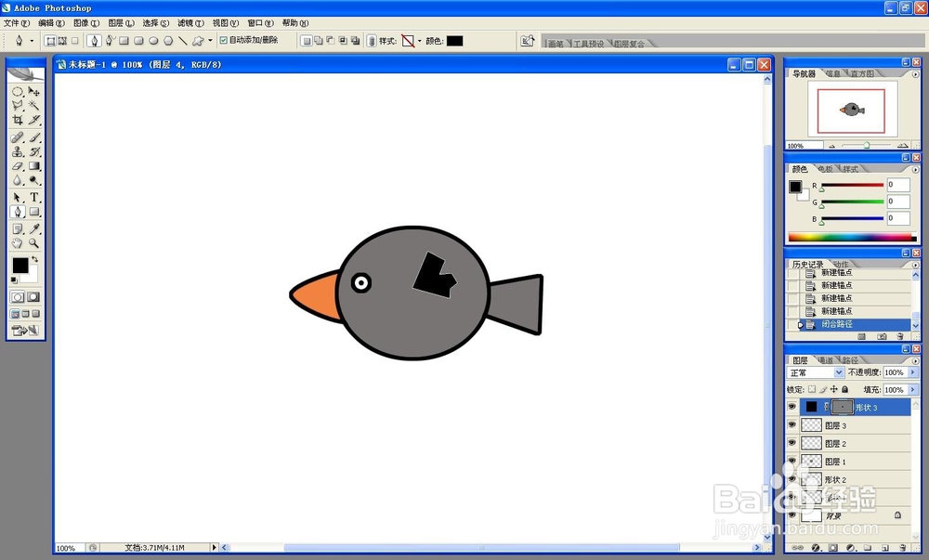Toggle lock position icon
This screenshot has width=929, height=560.
pyautogui.click(x=833, y=389)
